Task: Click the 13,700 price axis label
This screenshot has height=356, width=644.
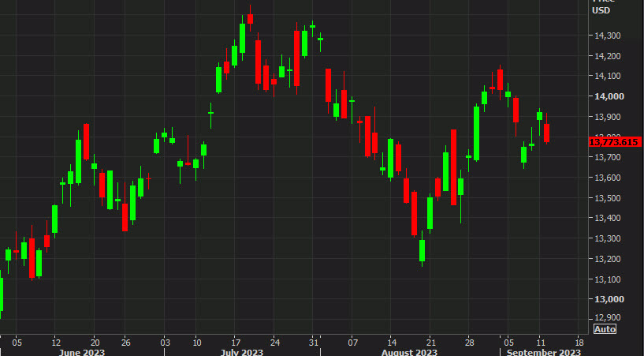Action: [608, 157]
